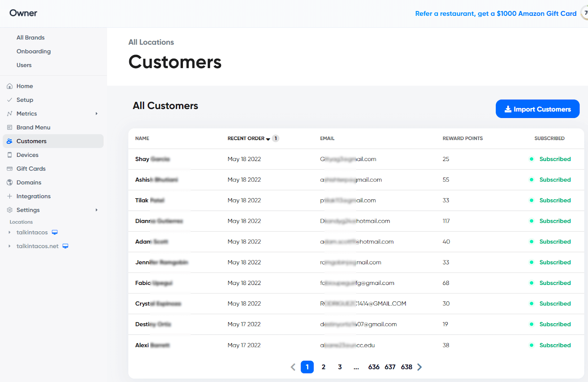The width and height of the screenshot is (588, 382).
Task: Click the Metrics chart icon
Action: (x=10, y=114)
